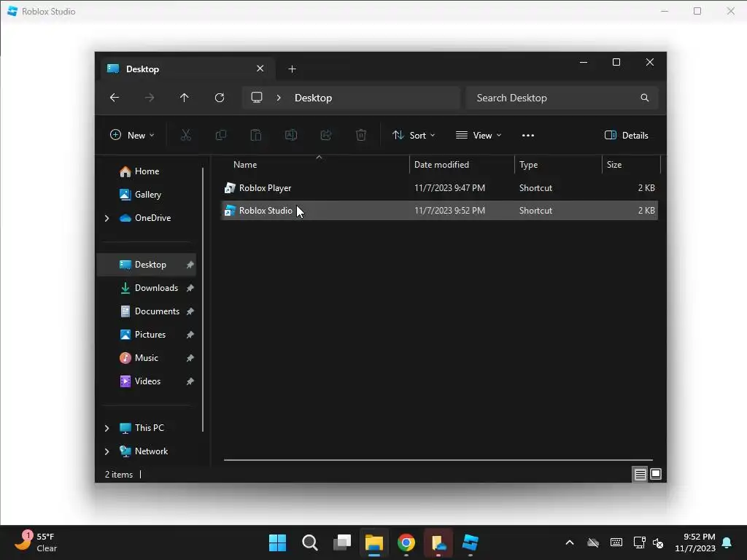Select the Roblox Player shortcut icon
The width and height of the screenshot is (747, 560).
230,188
